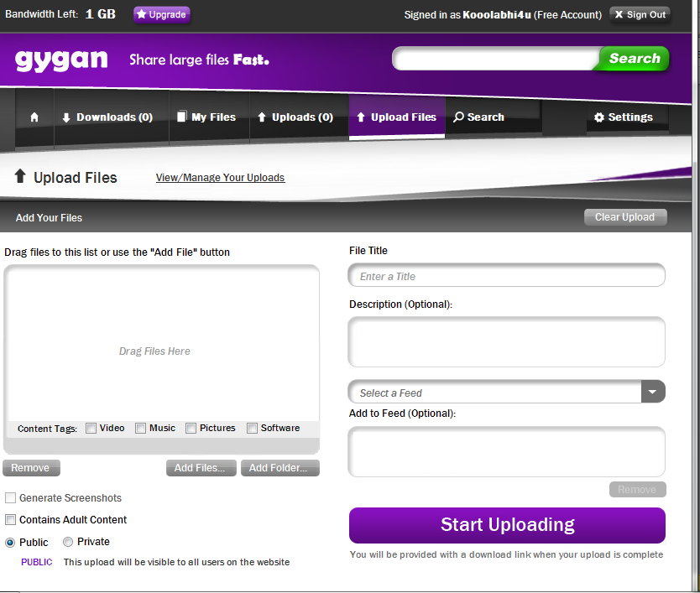Viewport: 700px width, 593px height.
Task: Select the Private radio button
Action: [x=68, y=542]
